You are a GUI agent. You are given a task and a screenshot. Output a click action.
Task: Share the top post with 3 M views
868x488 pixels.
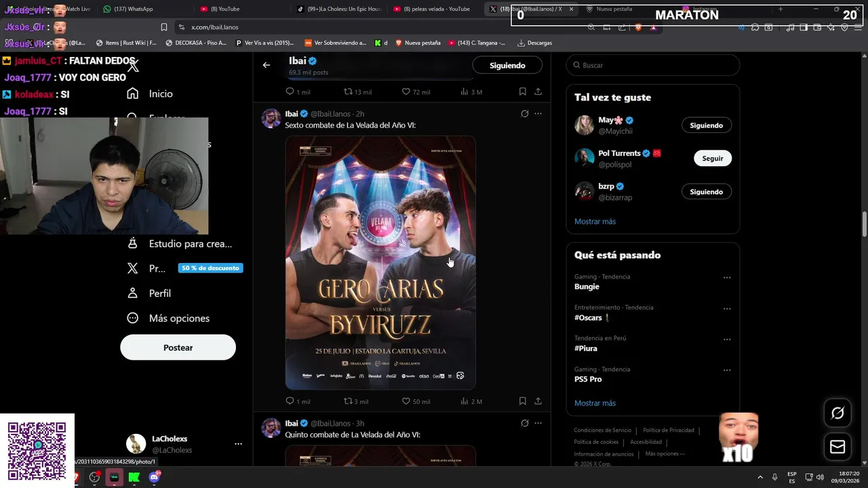click(538, 91)
